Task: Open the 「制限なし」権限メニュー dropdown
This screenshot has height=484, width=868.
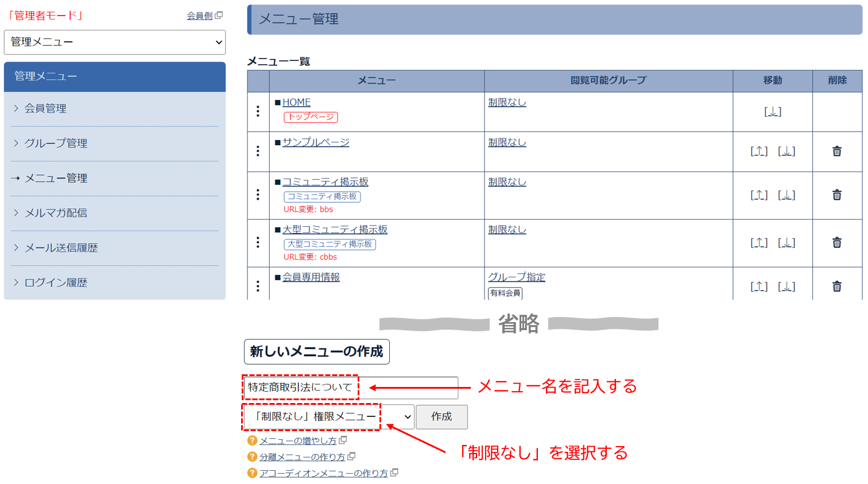Action: tap(328, 417)
